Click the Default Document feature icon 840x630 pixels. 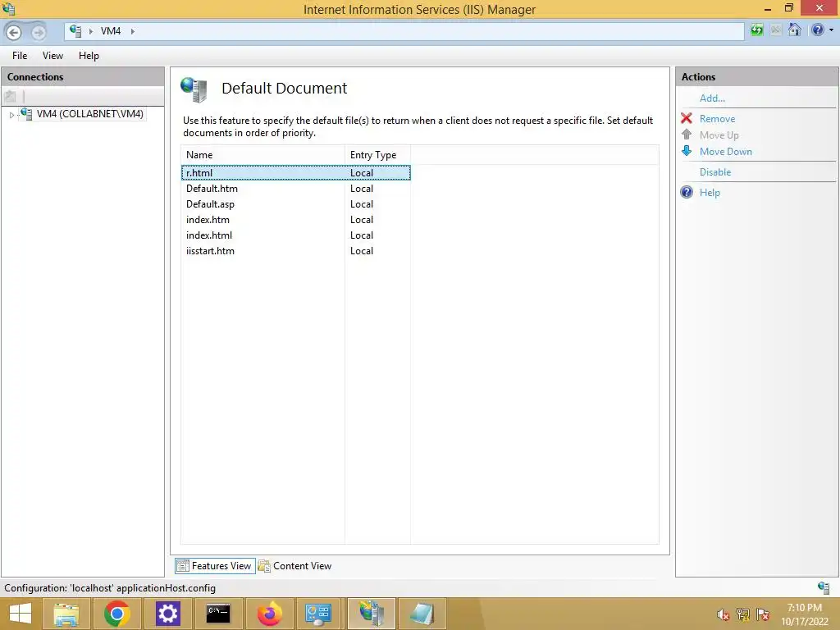point(194,89)
